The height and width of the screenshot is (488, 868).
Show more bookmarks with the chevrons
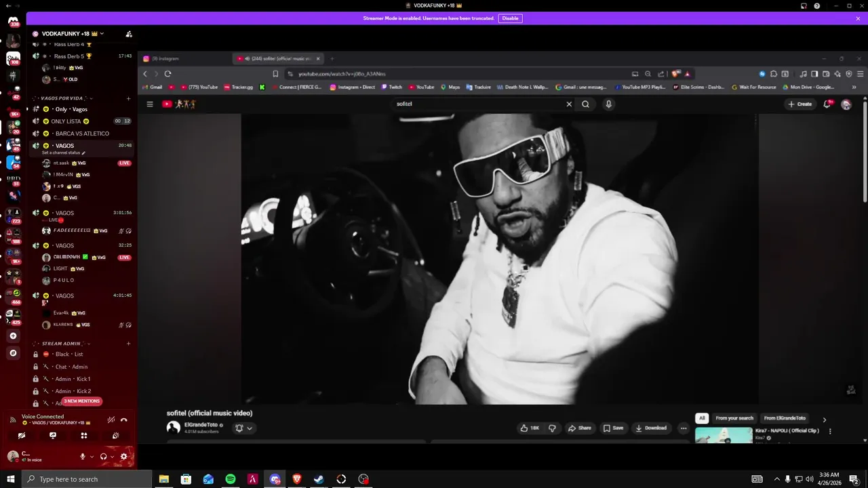854,87
